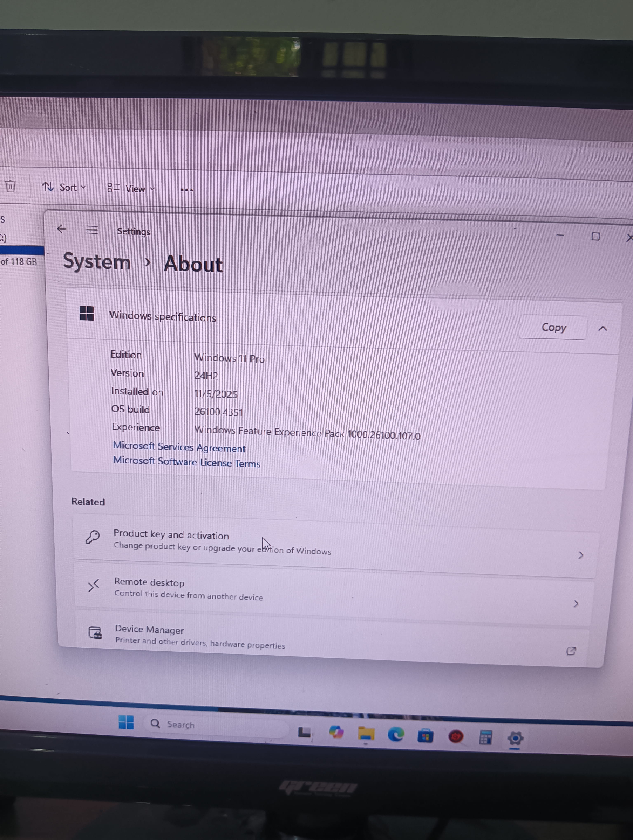This screenshot has height=840, width=633.
Task: Open the Settings navigation hamburger menu
Action: pyautogui.click(x=91, y=230)
